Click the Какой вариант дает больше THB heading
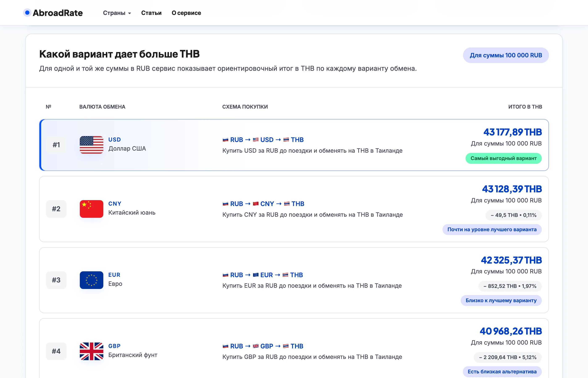The height and width of the screenshot is (378, 588). pyautogui.click(x=119, y=54)
